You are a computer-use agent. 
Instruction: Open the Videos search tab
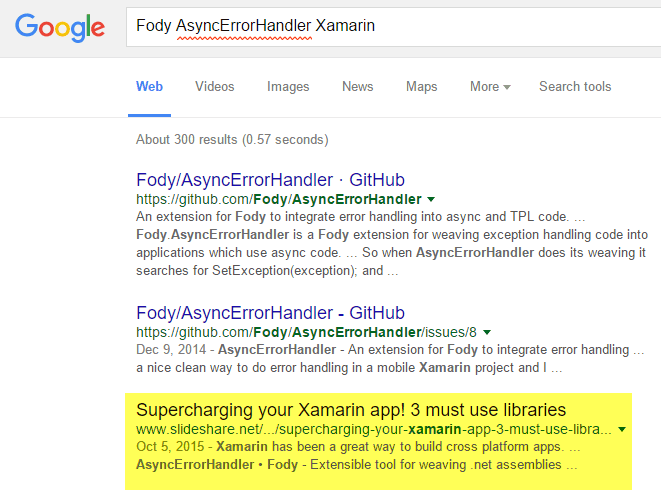(215, 87)
